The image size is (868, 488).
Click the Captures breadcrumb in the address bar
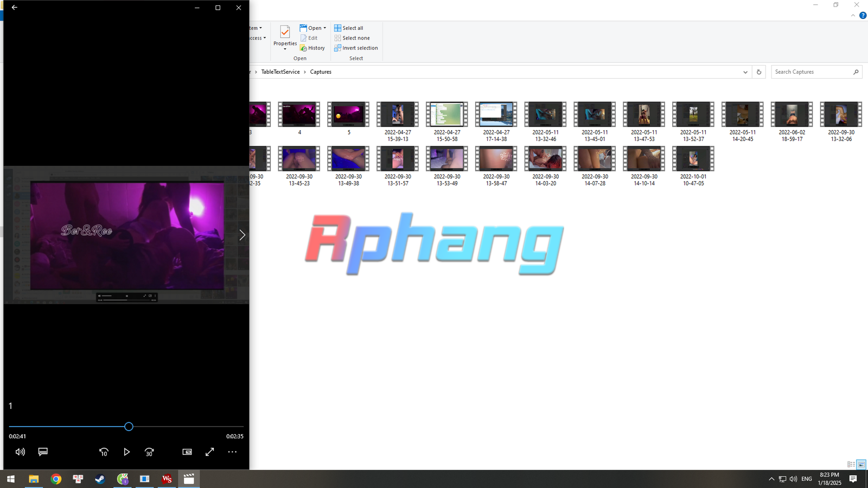(x=321, y=72)
